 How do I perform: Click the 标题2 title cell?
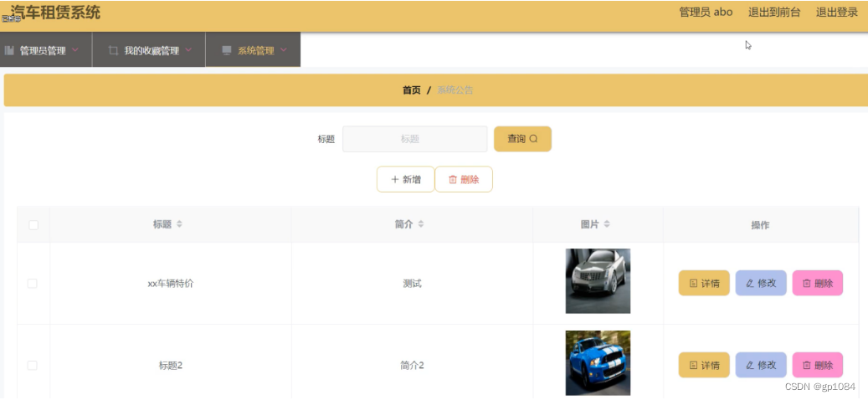tap(171, 365)
